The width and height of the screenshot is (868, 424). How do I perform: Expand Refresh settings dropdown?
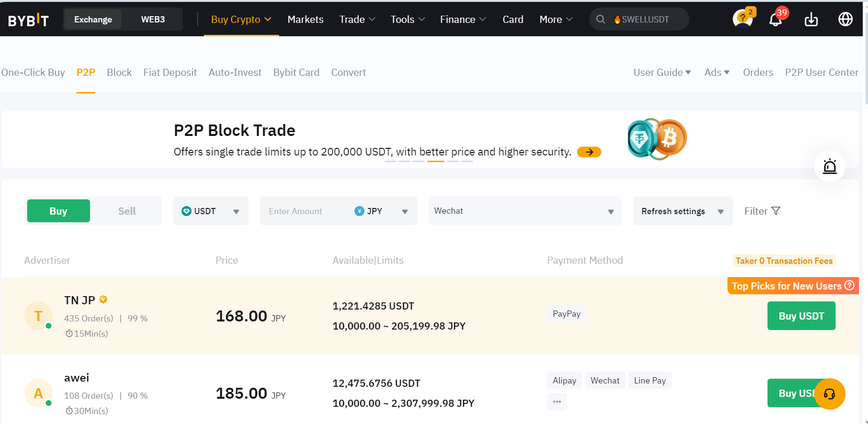point(683,211)
